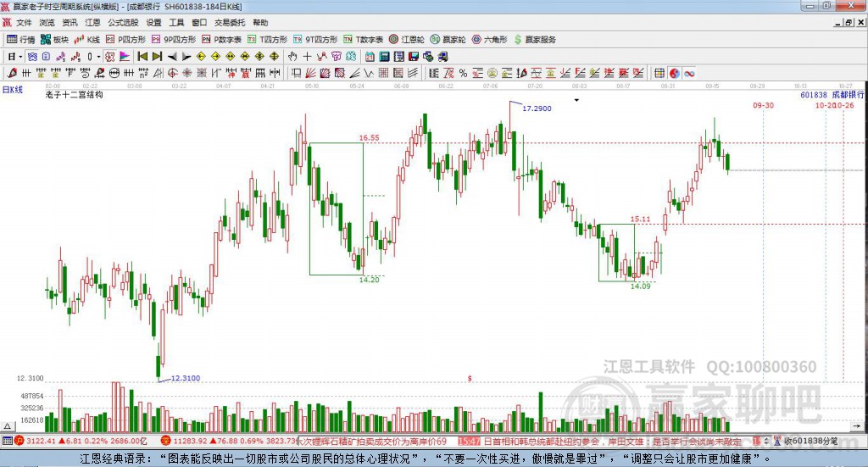Open the 9T四方形 tool

pos(315,39)
